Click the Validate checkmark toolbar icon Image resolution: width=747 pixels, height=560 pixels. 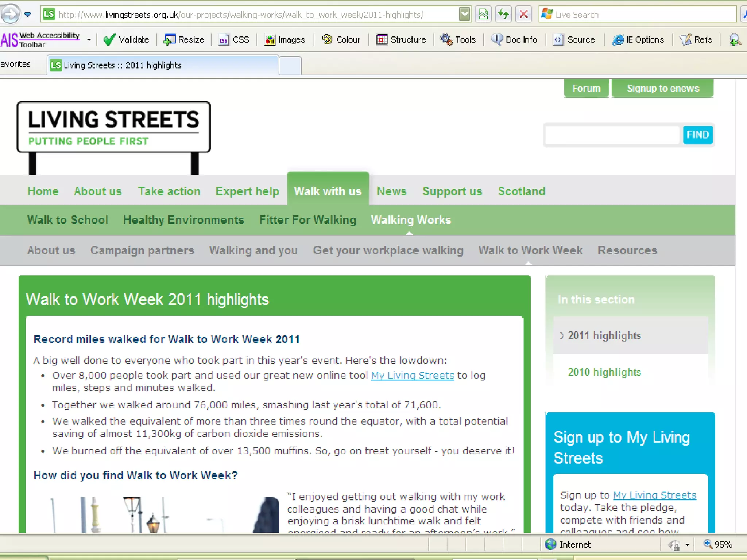(109, 39)
